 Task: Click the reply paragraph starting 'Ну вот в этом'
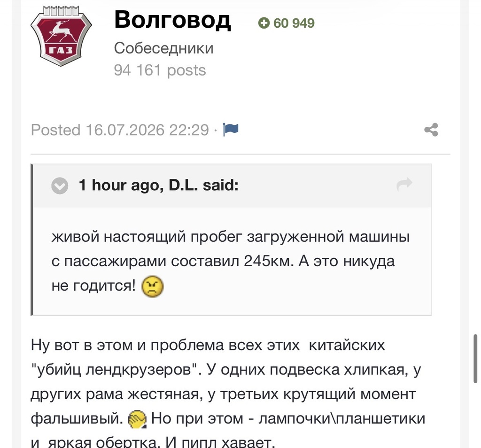(x=228, y=394)
